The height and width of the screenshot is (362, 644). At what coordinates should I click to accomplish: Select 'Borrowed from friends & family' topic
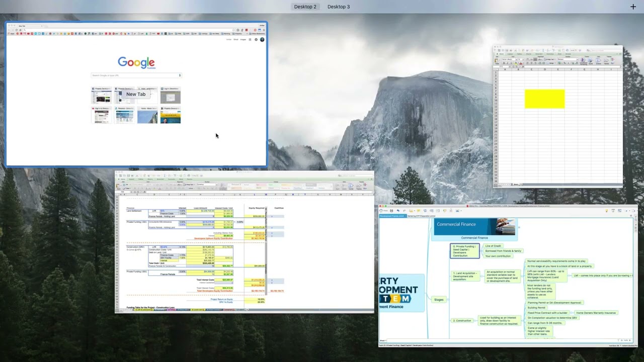(503, 251)
